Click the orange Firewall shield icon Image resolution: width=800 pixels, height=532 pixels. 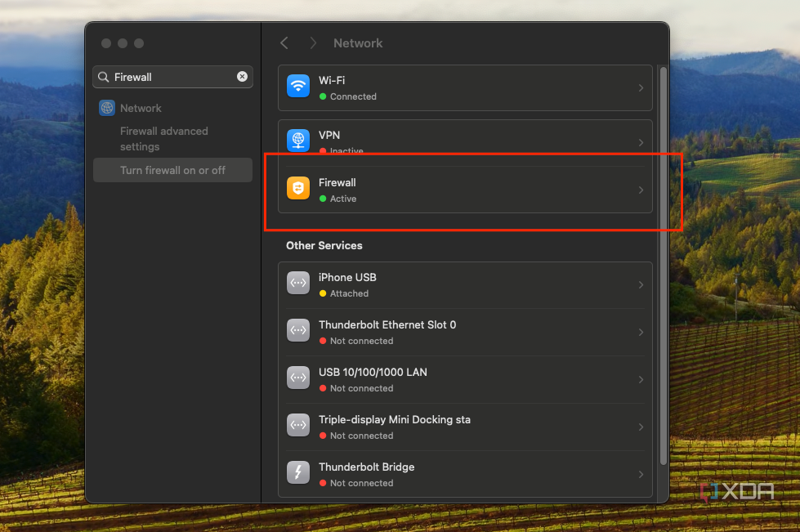pos(298,188)
